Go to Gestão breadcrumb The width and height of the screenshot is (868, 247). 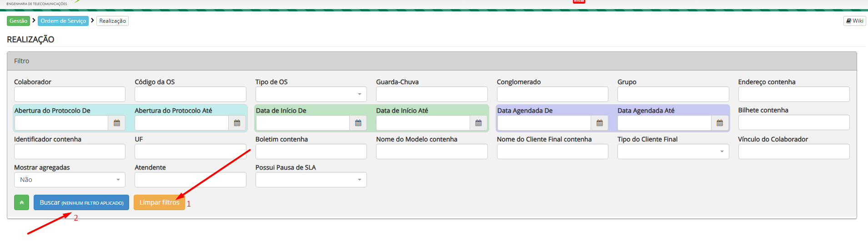19,21
